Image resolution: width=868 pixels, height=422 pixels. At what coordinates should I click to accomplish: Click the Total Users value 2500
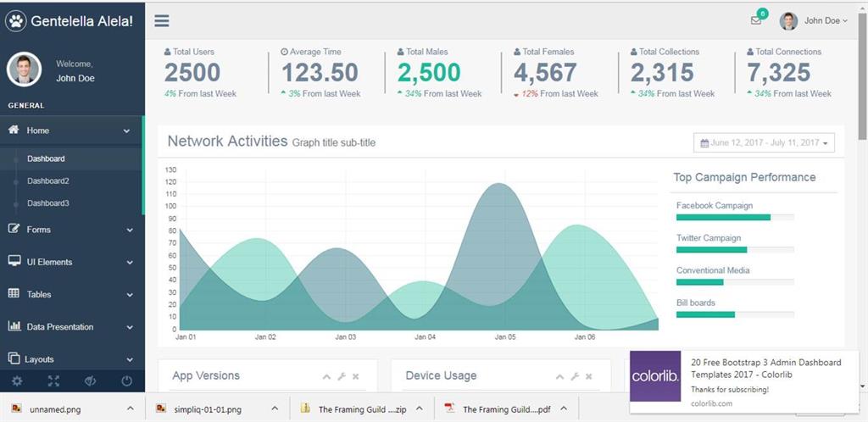click(x=192, y=73)
